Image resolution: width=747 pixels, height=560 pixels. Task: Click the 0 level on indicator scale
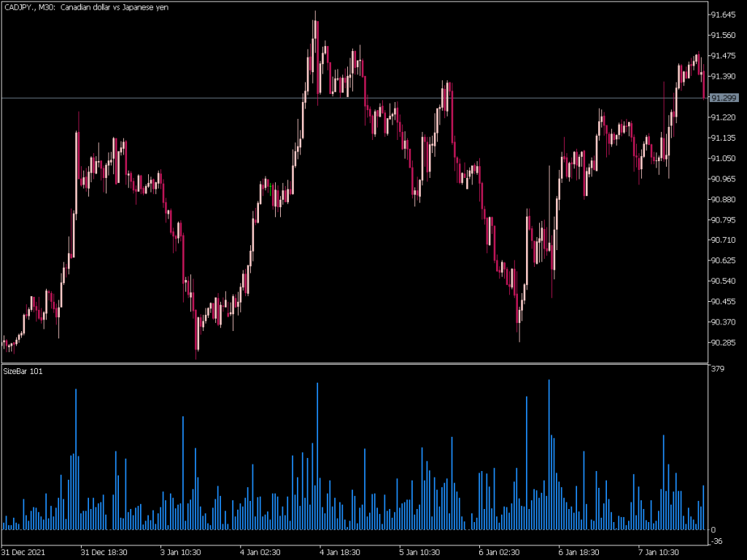(x=713, y=529)
